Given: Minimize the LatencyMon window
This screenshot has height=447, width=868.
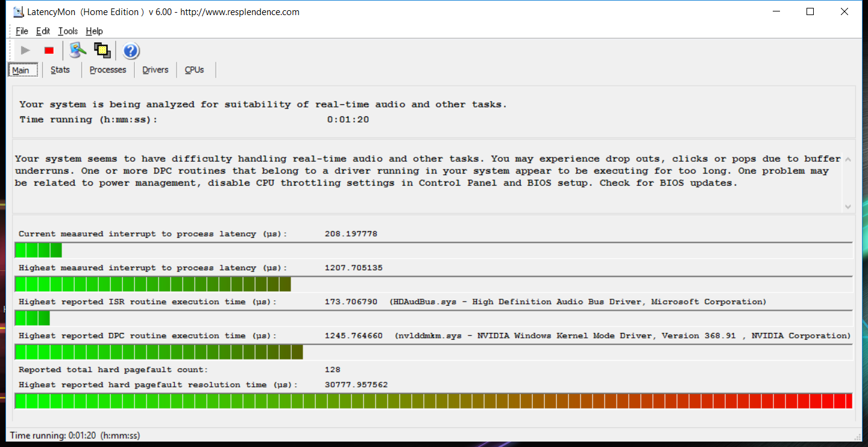Looking at the screenshot, I should [x=776, y=12].
